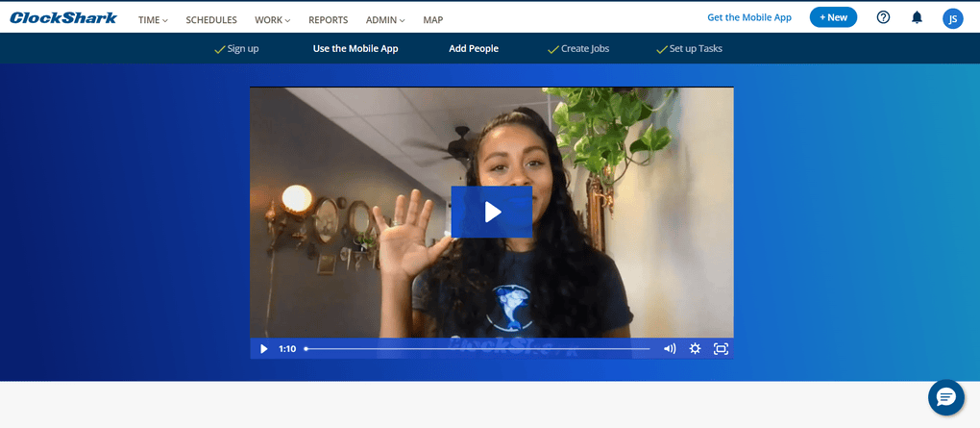
Task: Expand the ADMIN dropdown menu
Action: point(385,19)
